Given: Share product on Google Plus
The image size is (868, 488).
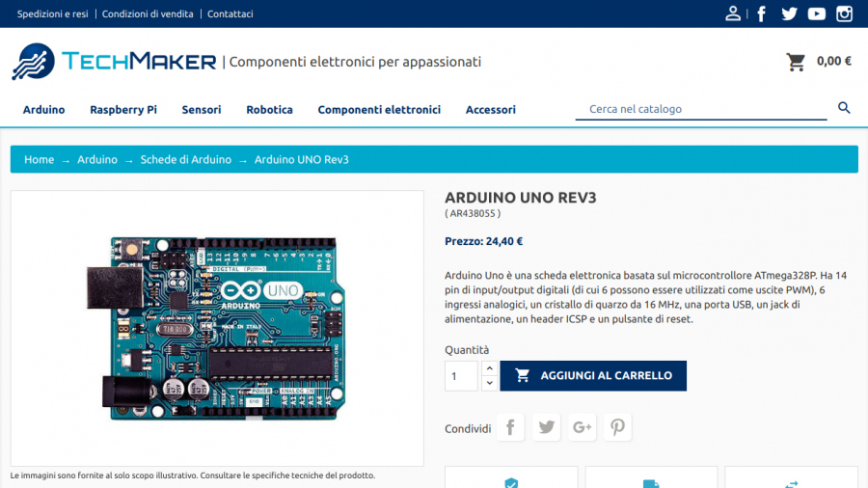Looking at the screenshot, I should [x=582, y=427].
